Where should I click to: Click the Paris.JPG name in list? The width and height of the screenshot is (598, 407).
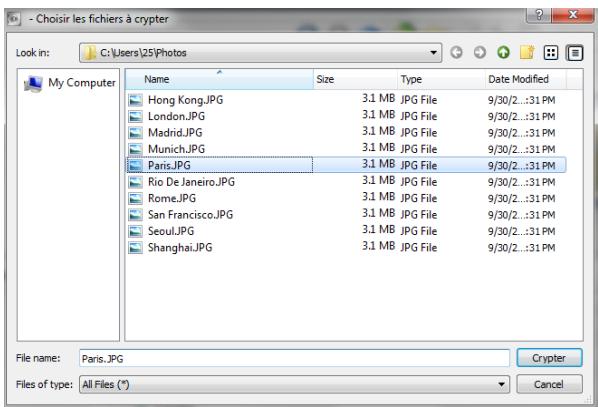[169, 166]
